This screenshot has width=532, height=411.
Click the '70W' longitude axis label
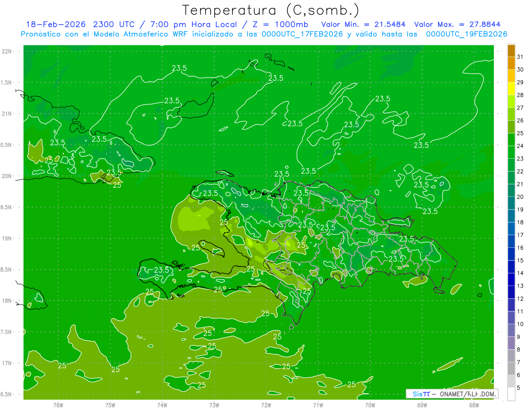pyautogui.click(x=370, y=405)
